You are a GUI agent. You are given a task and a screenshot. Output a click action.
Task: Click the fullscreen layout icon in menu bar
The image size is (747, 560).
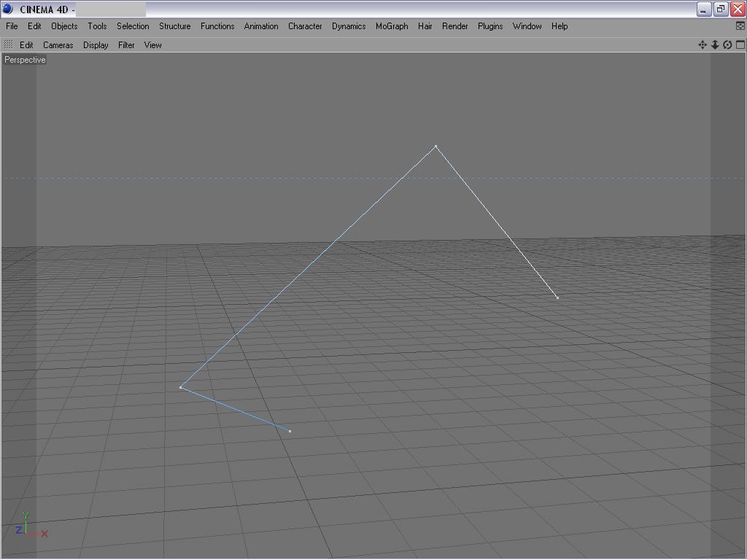740,26
